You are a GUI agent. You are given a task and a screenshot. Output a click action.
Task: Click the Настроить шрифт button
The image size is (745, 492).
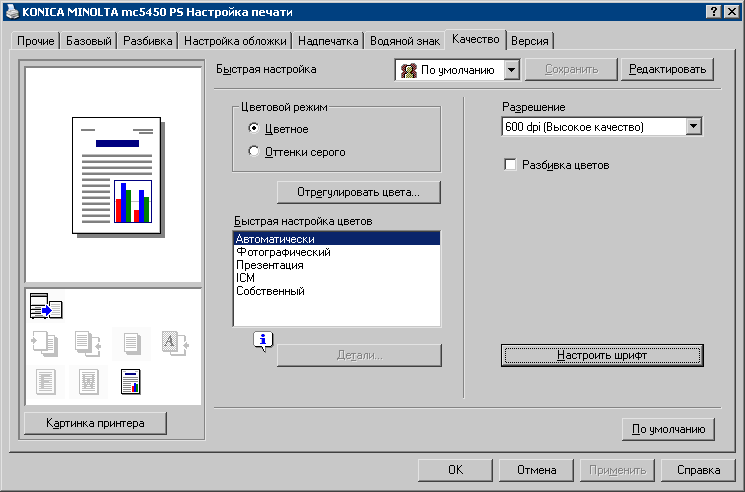pyautogui.click(x=602, y=355)
